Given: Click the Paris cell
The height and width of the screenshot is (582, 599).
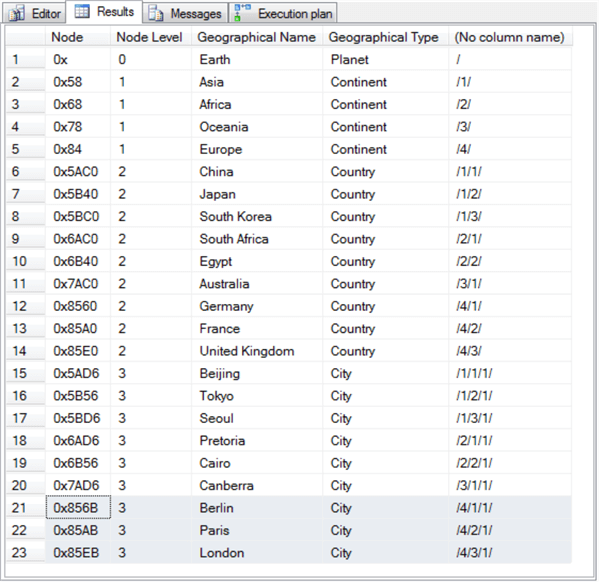Looking at the screenshot, I should 257,530.
